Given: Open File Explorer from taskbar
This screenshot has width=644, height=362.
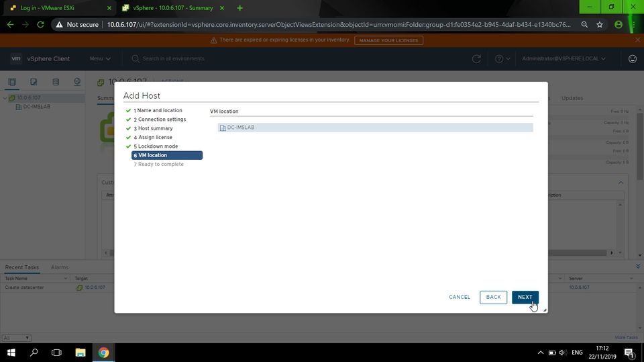Looking at the screenshot, I should 80,353.
